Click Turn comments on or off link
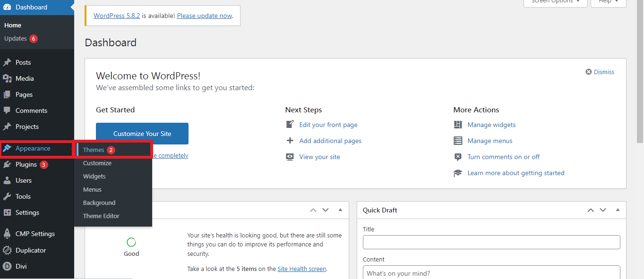This screenshot has width=644, height=279. pyautogui.click(x=504, y=157)
